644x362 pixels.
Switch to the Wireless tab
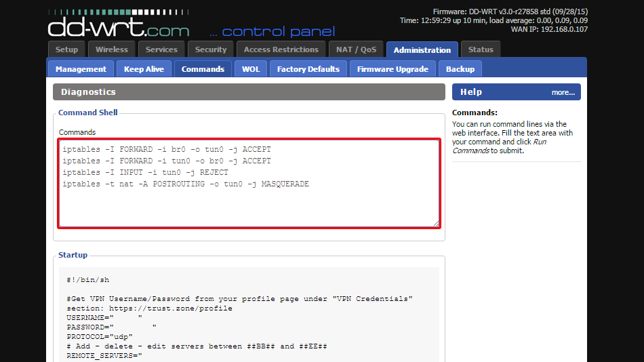click(x=112, y=49)
